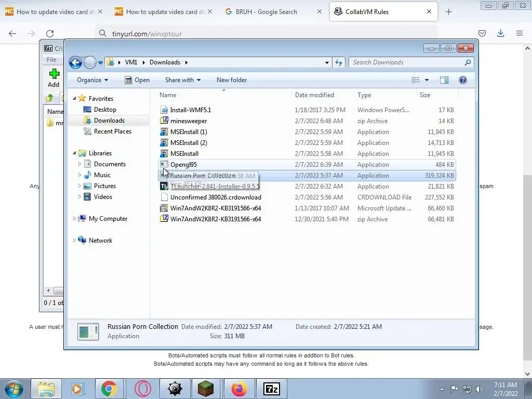The height and width of the screenshot is (399, 532).
Task: Select the MSEInstall (1) file icon
Action: tap(164, 131)
